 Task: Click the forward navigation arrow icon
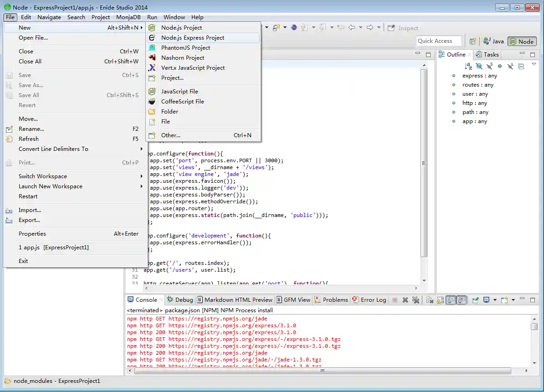(x=370, y=28)
